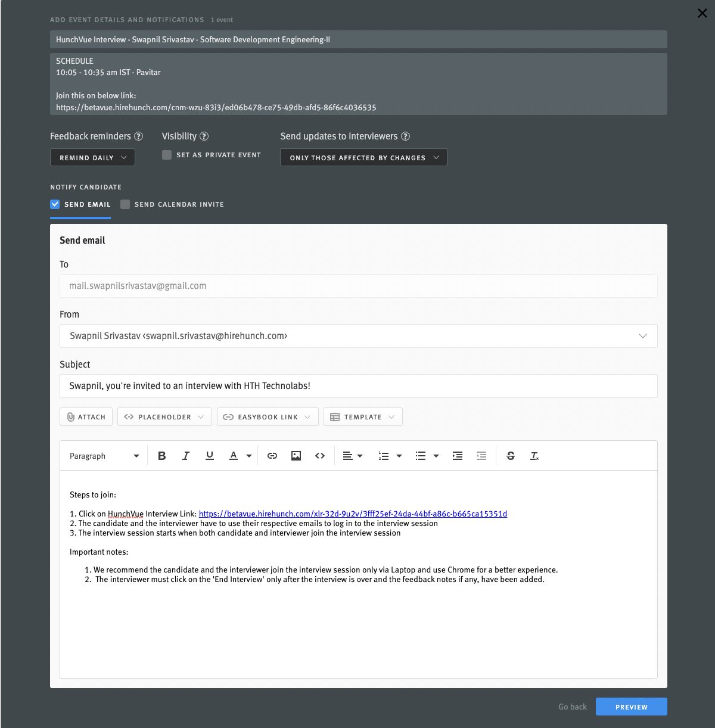
Task: Clear text formatting
Action: [x=534, y=456]
